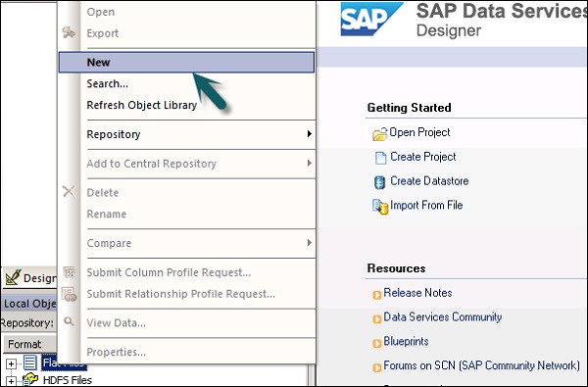588x387 pixels.
Task: Click Refresh Object Library
Action: 142,105
